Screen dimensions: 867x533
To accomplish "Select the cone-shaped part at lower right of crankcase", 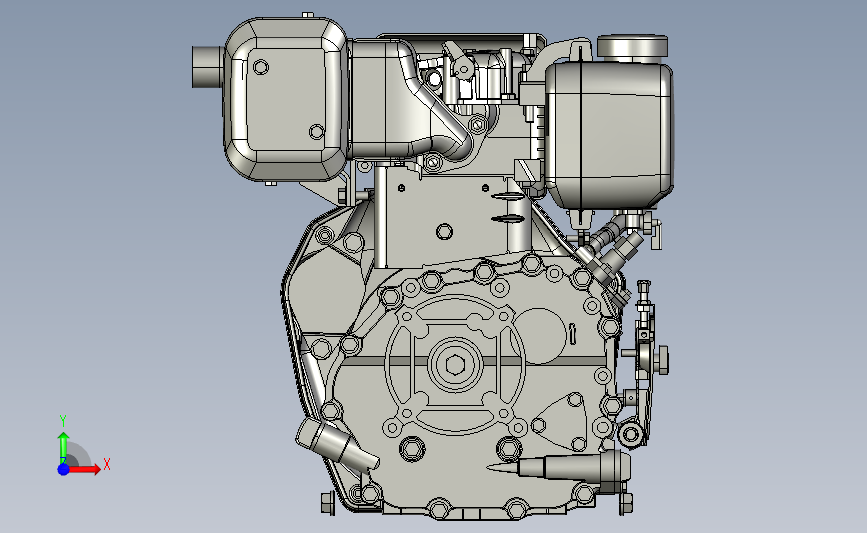I will point(558,467).
